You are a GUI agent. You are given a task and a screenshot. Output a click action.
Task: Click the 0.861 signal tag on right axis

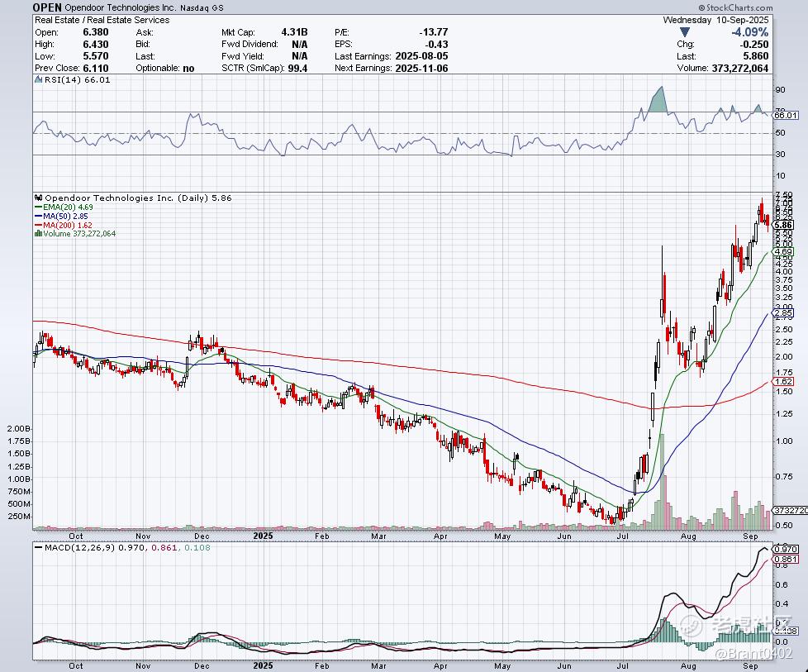pos(787,559)
